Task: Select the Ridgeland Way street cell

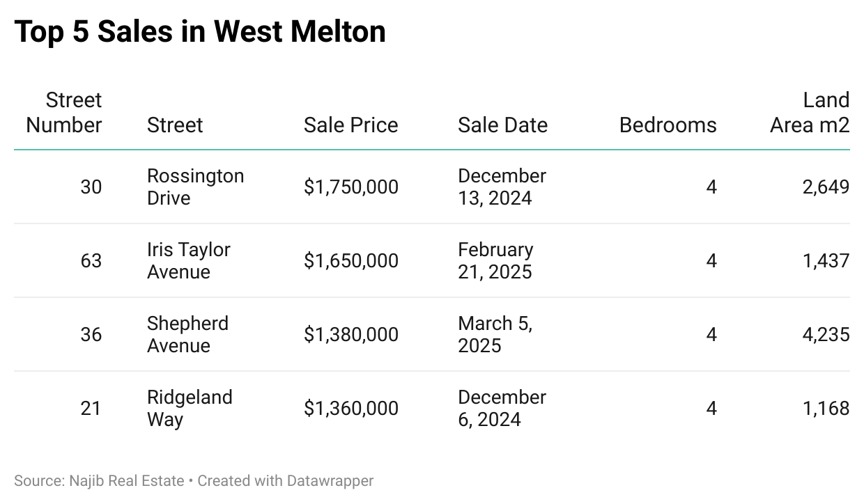Action: pos(190,409)
